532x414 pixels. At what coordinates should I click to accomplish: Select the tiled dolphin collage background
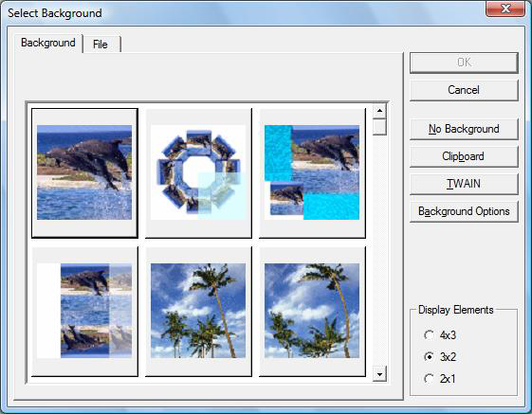click(84, 312)
